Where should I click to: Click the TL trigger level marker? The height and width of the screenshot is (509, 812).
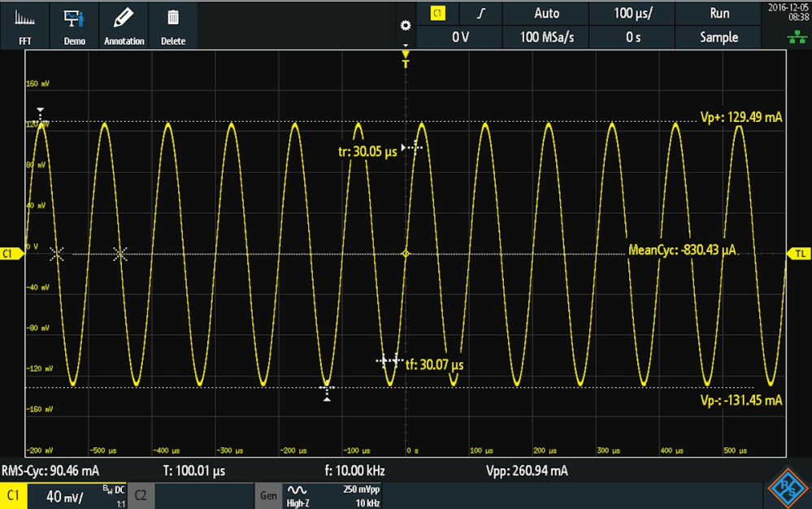click(x=800, y=254)
